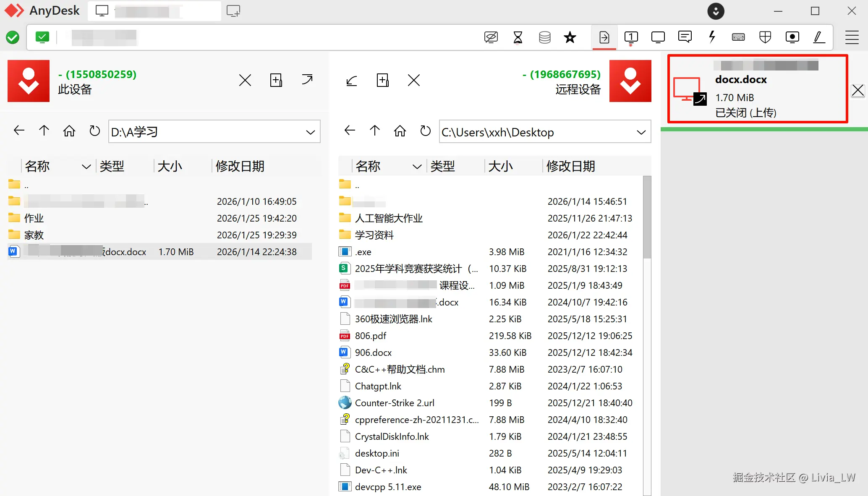Expand the C:\Users\xxh\Desktop path dropdown
This screenshot has height=496, width=868.
[x=641, y=132]
